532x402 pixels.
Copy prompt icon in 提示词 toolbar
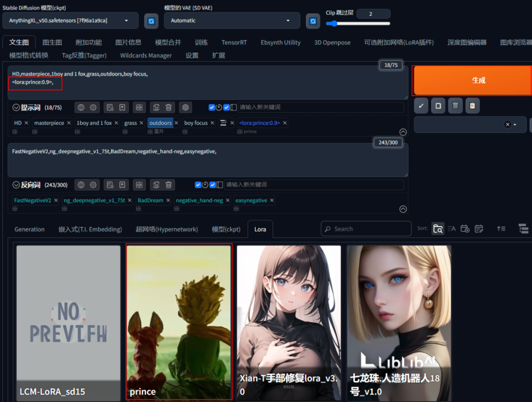click(156, 107)
